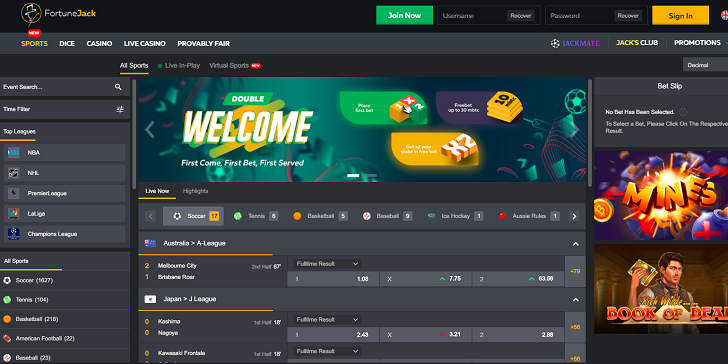Open the Time Filter settings icon
728x364 pixels.
click(x=120, y=109)
